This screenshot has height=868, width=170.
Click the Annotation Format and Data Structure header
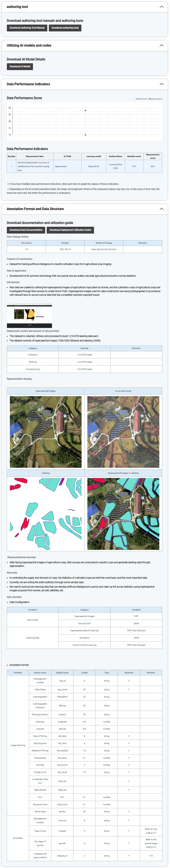pyautogui.click(x=35, y=209)
